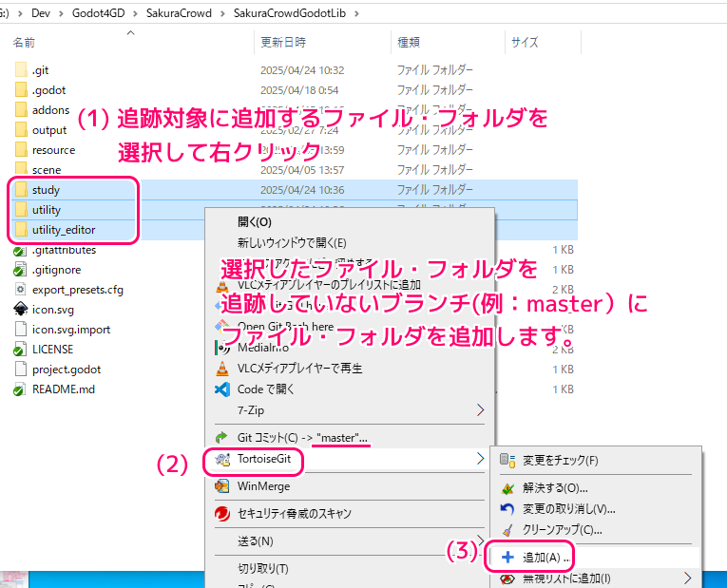
Task: Click the README.md file icon
Action: coord(20,389)
